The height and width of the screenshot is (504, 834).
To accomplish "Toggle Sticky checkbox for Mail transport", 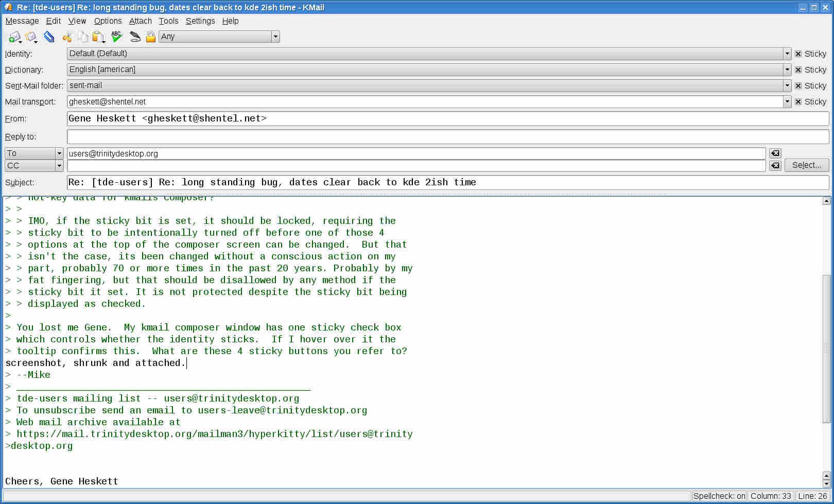I will click(x=798, y=101).
